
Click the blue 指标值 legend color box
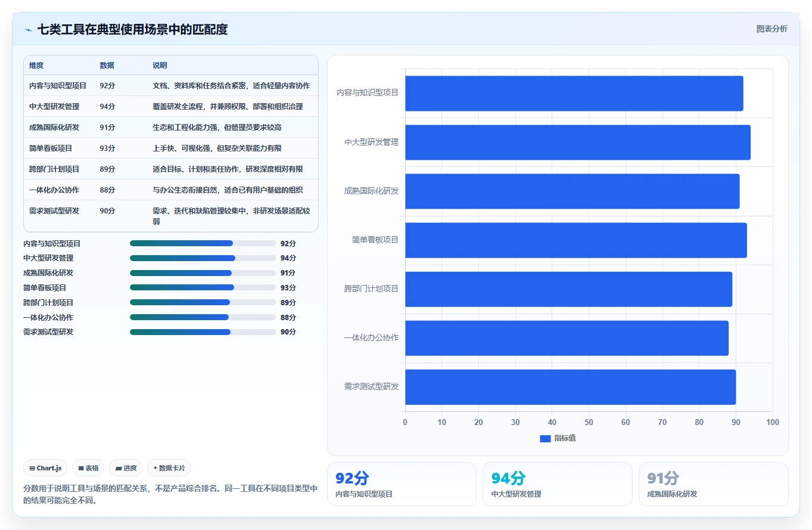545,438
